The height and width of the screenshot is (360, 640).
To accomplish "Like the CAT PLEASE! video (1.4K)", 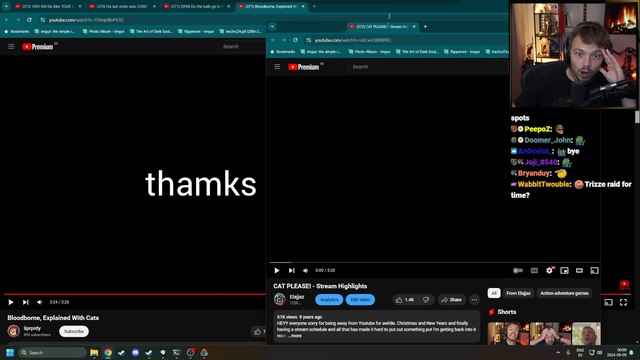I will (405, 300).
